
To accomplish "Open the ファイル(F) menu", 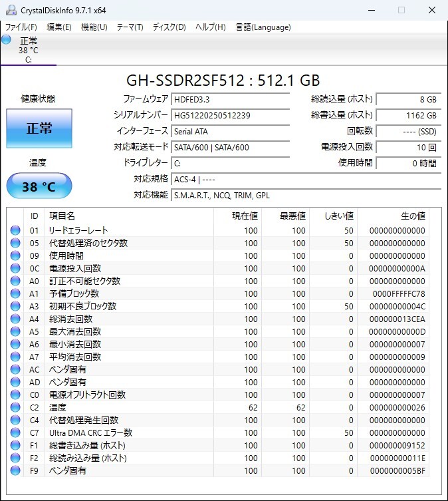I will click(21, 27).
